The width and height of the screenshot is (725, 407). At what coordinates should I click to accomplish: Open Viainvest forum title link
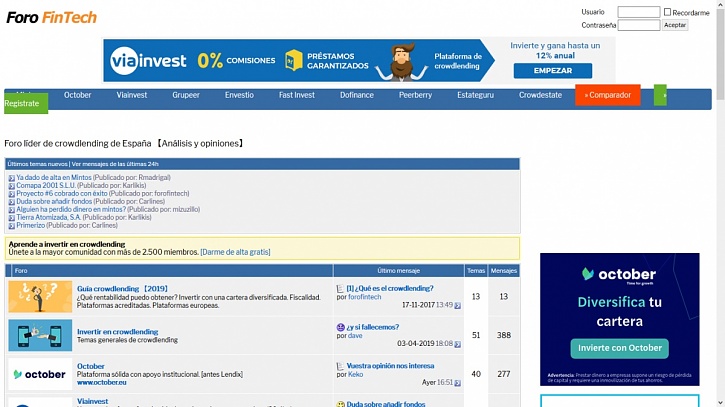[x=92, y=401]
